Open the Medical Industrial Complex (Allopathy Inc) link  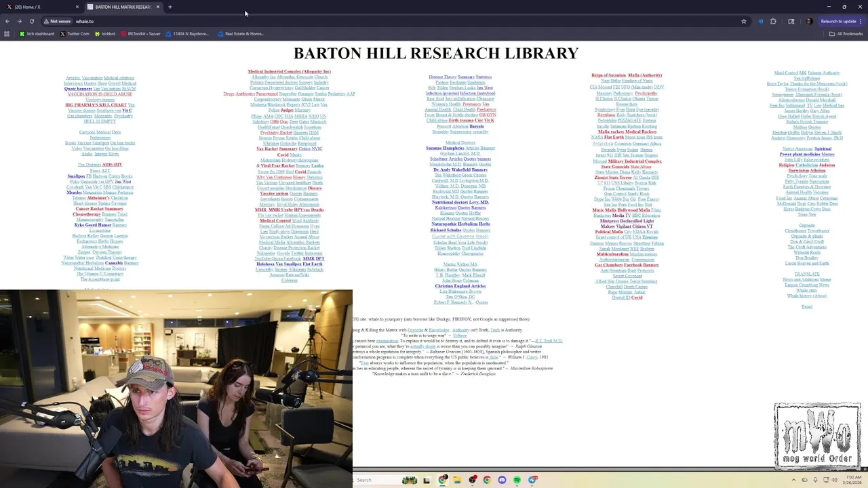click(289, 71)
